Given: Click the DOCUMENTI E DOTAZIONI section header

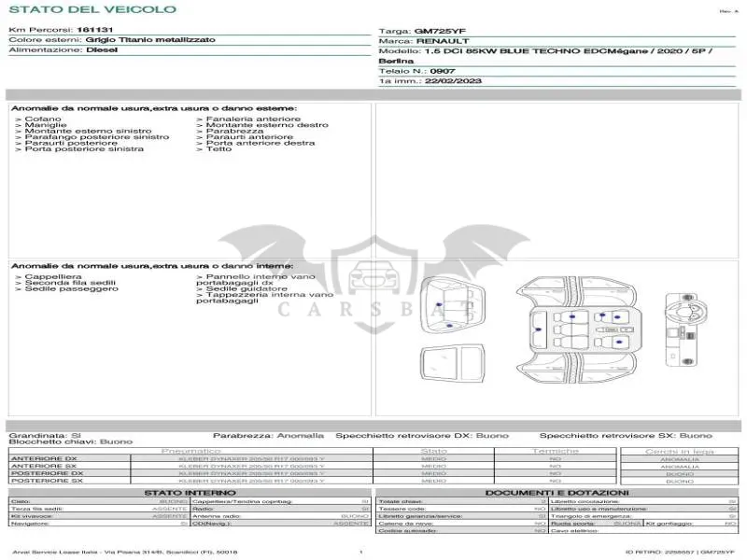Looking at the screenshot, I should (x=557, y=493).
